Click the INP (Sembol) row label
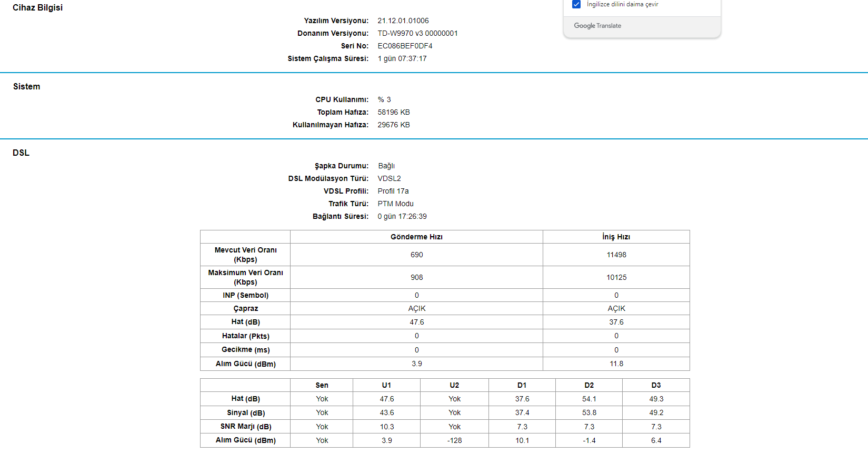868x454 pixels. [245, 295]
